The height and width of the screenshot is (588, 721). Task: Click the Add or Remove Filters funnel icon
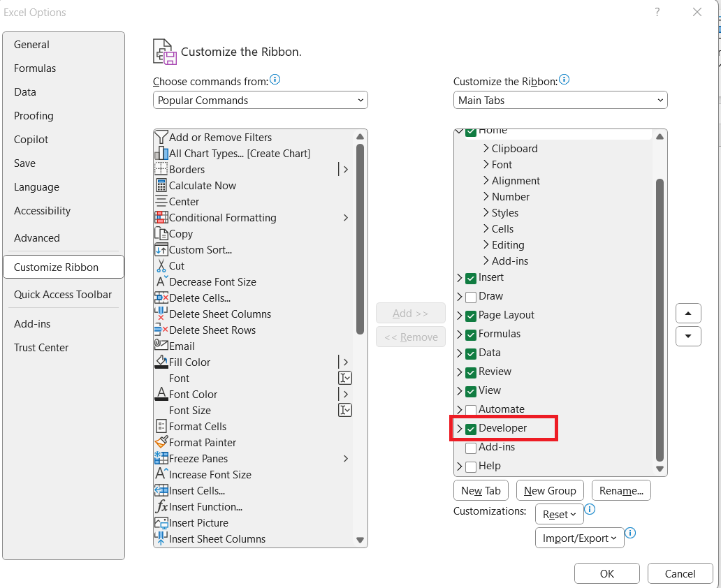(x=161, y=137)
